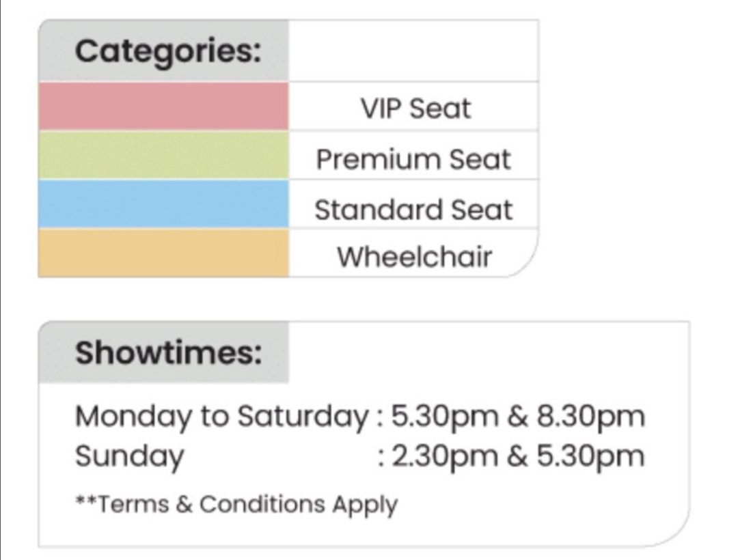Click the red VIP Seat color swatch
This screenshot has width=738, height=560.
click(x=164, y=107)
